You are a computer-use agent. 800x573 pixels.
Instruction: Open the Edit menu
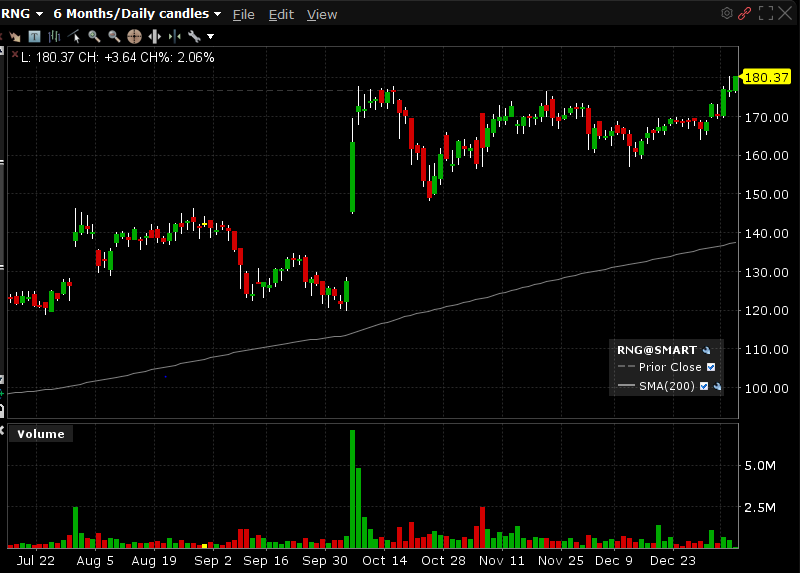(x=281, y=14)
